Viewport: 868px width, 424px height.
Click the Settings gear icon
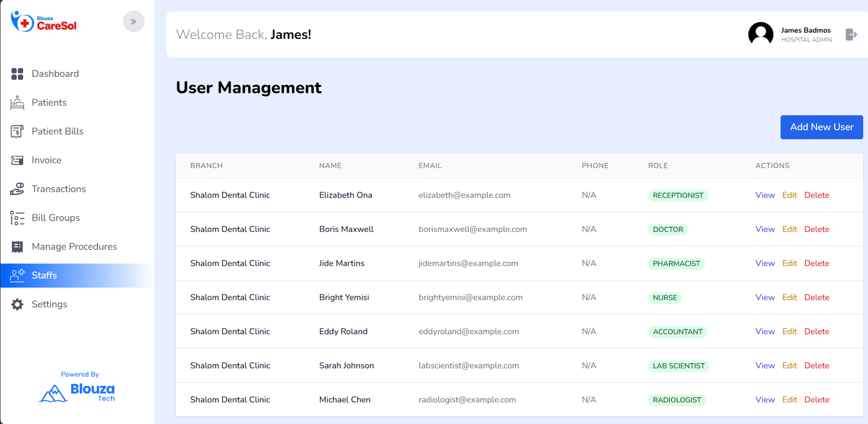tap(17, 304)
